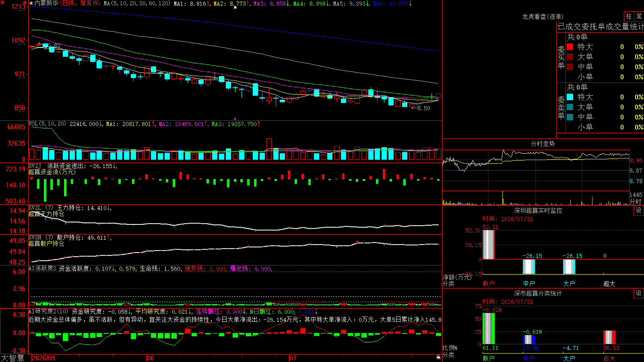
Task: Click the MA5: 9.393 value
Action: [x=351, y=4]
